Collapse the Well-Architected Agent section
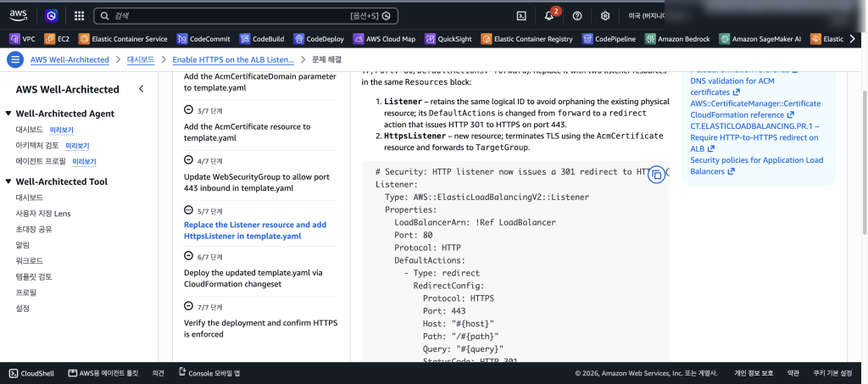This screenshot has height=384, width=868. [x=8, y=114]
